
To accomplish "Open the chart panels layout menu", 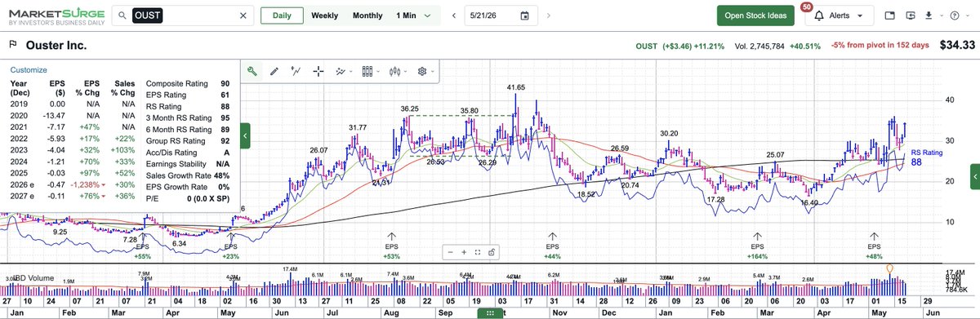I will pyautogui.click(x=371, y=71).
